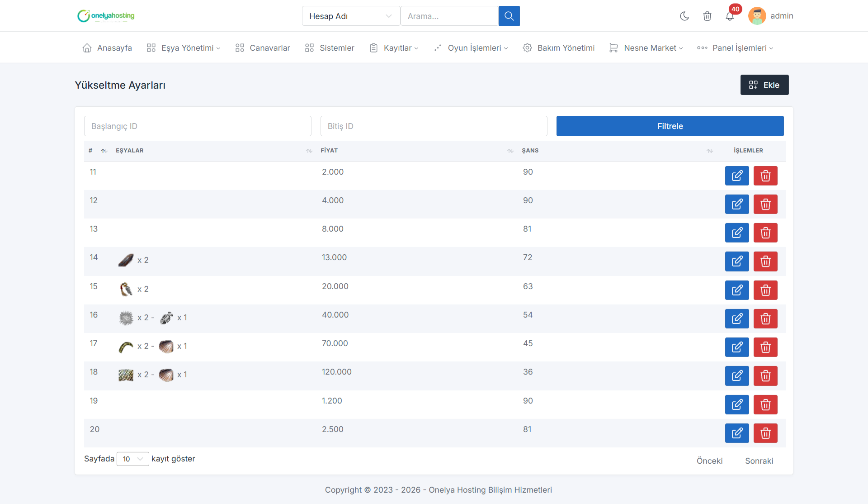Image resolution: width=868 pixels, height=504 pixels.
Task: Go to Sonraki page
Action: pyautogui.click(x=759, y=461)
